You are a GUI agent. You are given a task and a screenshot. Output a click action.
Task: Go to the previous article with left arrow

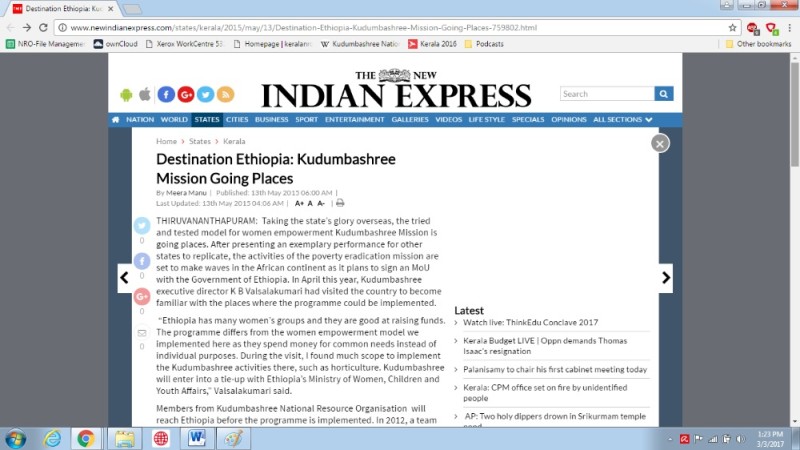124,278
